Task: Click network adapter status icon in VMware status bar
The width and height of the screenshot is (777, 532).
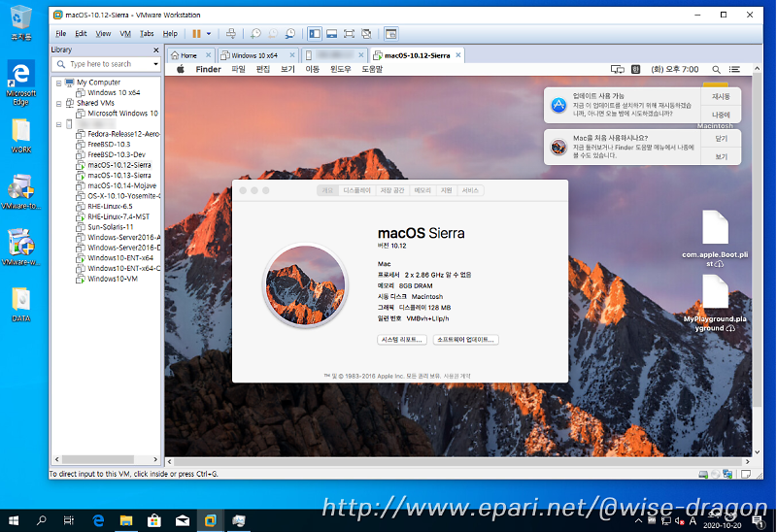Action: click(727, 474)
